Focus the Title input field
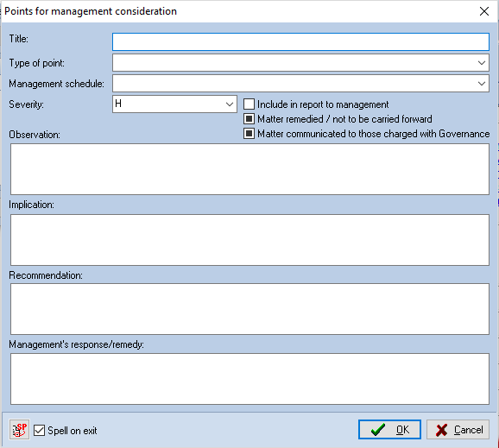 (300, 41)
